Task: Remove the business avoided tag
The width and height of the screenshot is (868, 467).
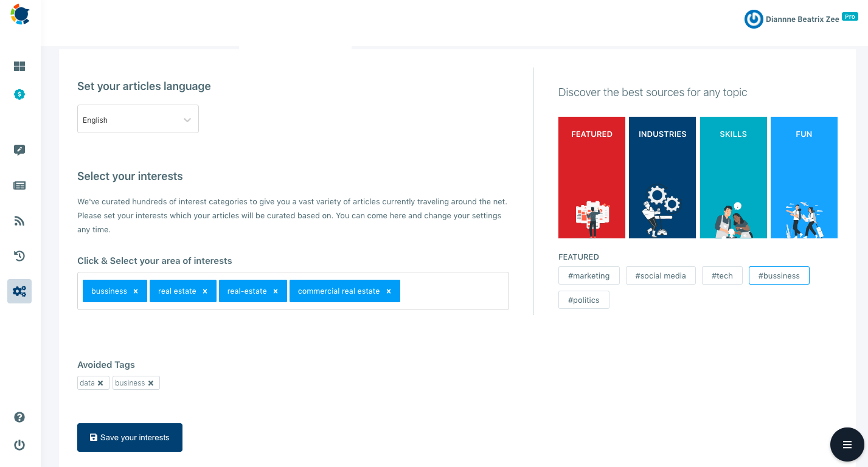Action: pos(151,383)
